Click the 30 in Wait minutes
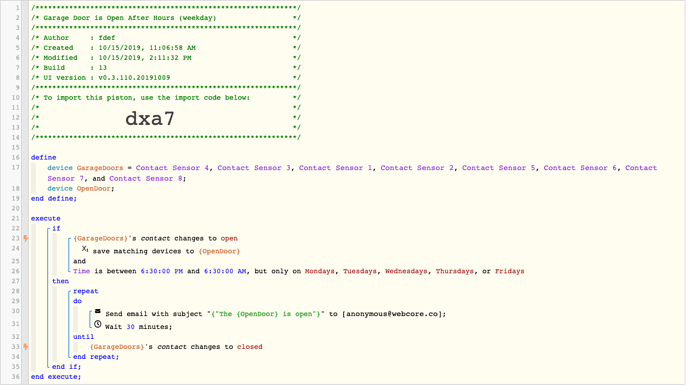 130,327
